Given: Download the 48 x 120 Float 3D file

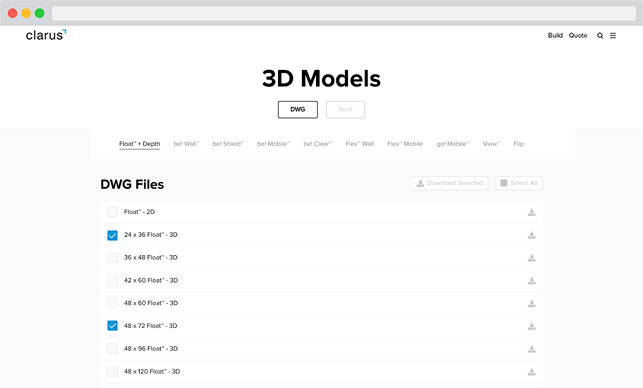Looking at the screenshot, I should tap(531, 372).
